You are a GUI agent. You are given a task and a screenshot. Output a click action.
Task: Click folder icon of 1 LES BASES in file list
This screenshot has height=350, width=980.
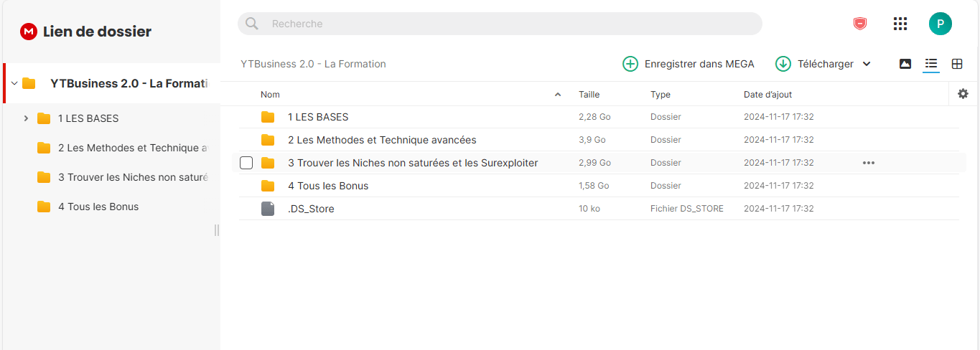pos(268,117)
